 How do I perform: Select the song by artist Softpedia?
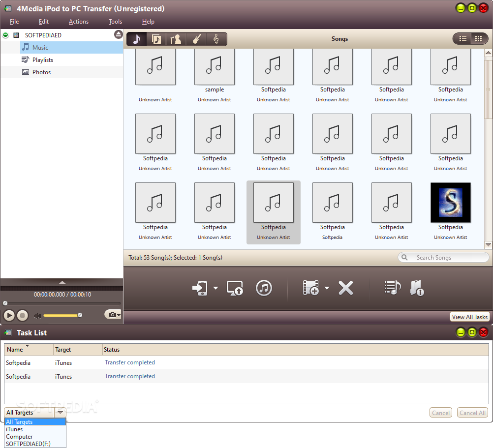[x=332, y=203]
